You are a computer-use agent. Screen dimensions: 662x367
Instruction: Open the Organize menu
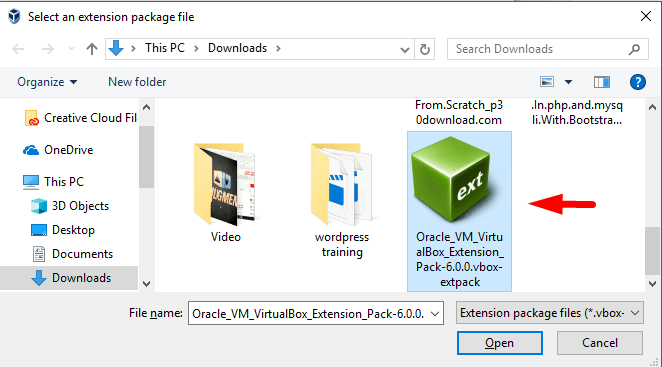click(x=47, y=82)
